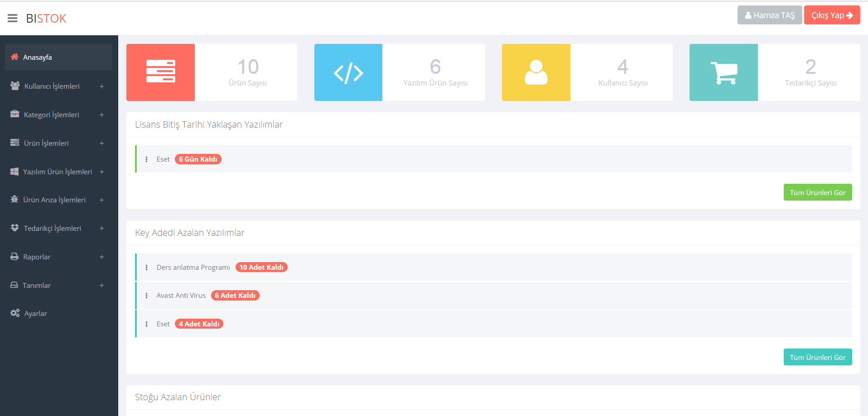Click the printer icon for Raporlar
The width and height of the screenshot is (868, 416).
coord(14,256)
